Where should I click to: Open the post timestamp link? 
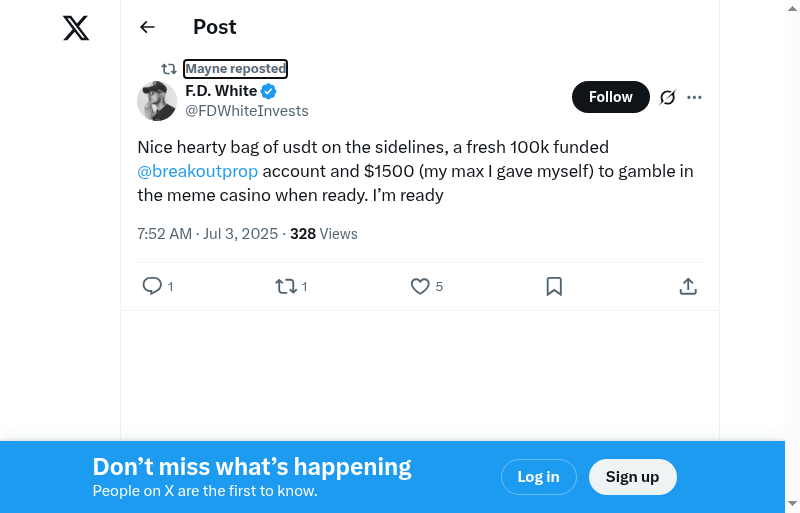[x=207, y=234]
